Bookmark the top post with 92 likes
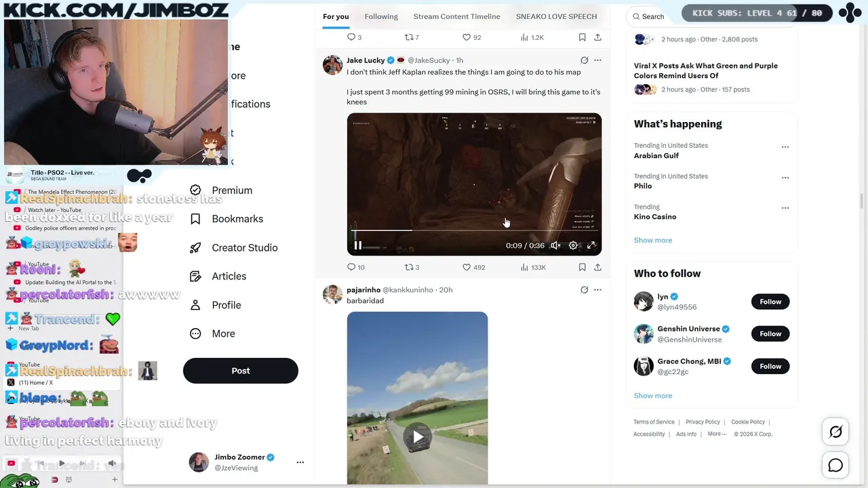868x488 pixels. click(582, 37)
